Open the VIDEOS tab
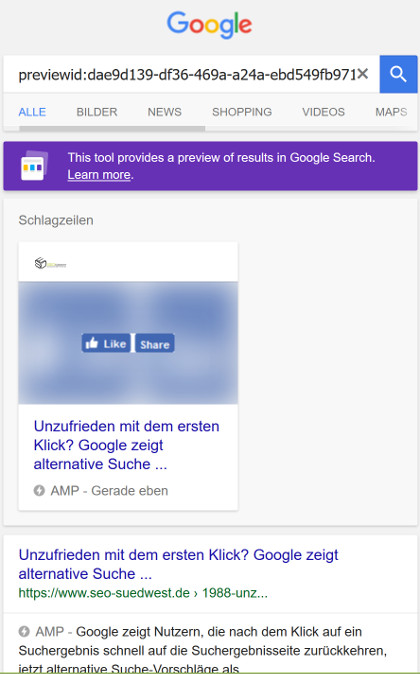 point(323,112)
